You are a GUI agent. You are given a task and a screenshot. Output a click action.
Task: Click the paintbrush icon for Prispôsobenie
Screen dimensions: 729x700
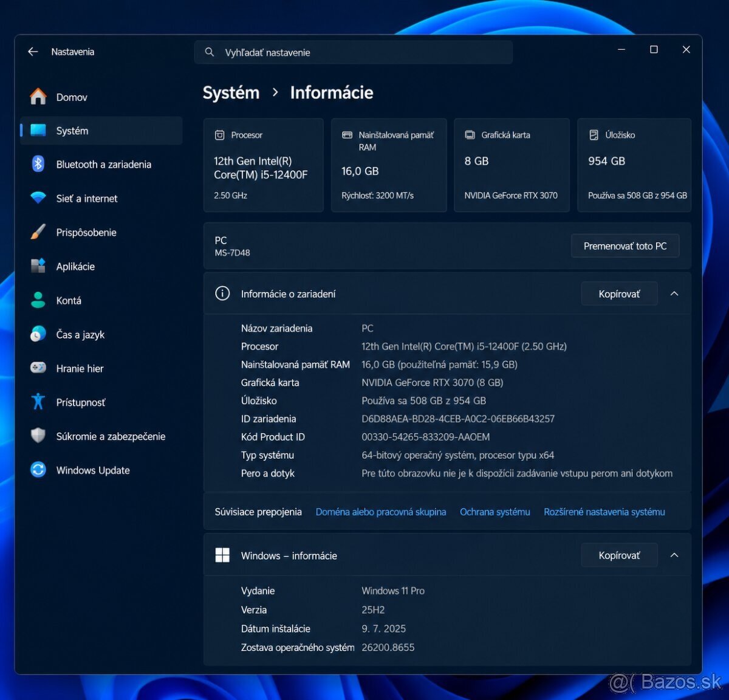coord(38,232)
